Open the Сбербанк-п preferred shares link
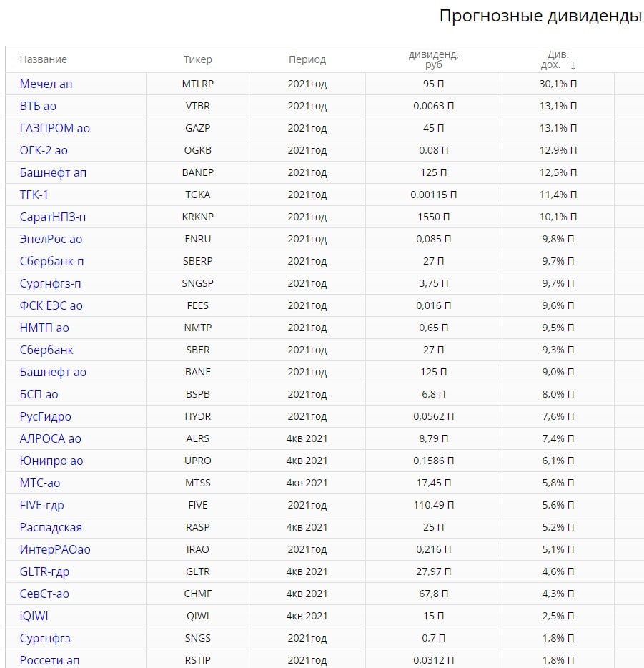This screenshot has width=644, height=668. point(51,261)
